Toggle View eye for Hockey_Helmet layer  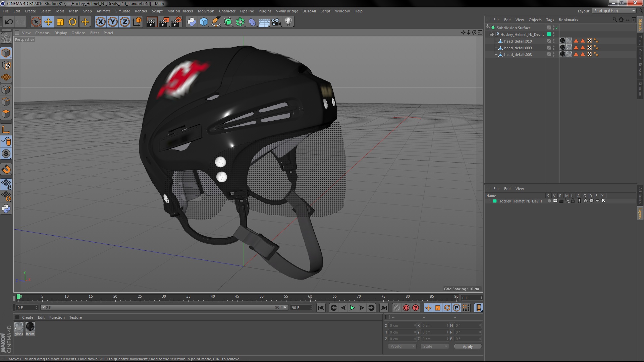pyautogui.click(x=555, y=201)
